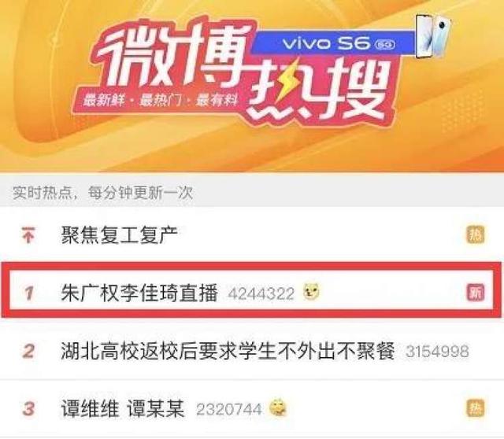Open the 聚焦复工复产 pinned topic
Viewport: 504px width, 439px height.
coord(119,234)
